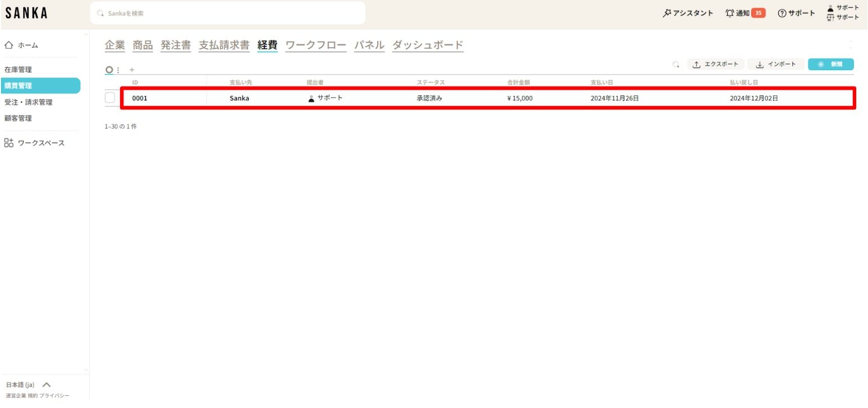Select the circle view icon above the table

(x=109, y=70)
